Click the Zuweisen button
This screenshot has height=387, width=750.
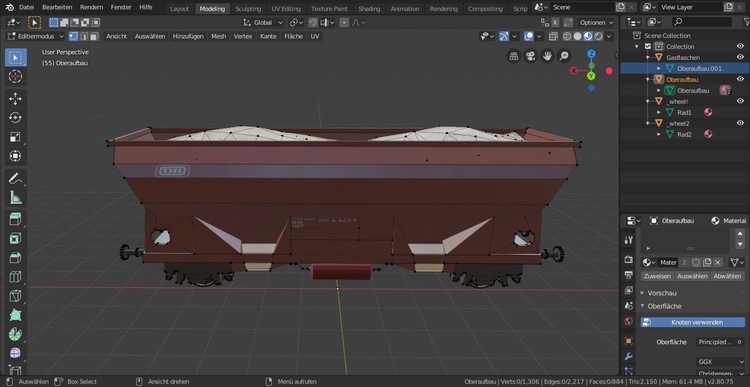657,276
